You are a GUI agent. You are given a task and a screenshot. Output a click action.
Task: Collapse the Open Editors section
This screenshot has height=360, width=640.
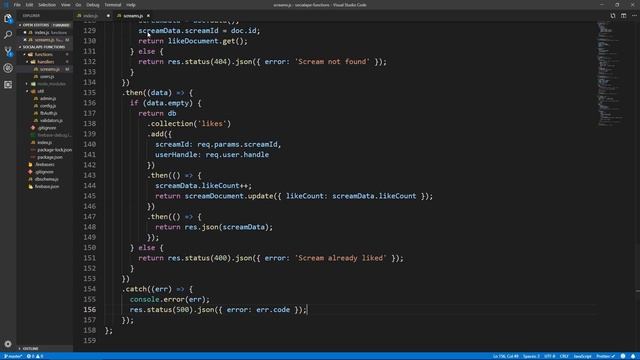pos(44,25)
